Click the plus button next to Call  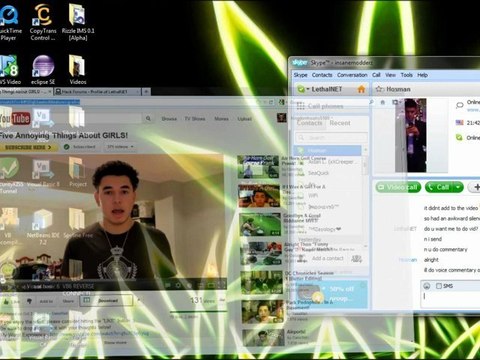(x=475, y=187)
